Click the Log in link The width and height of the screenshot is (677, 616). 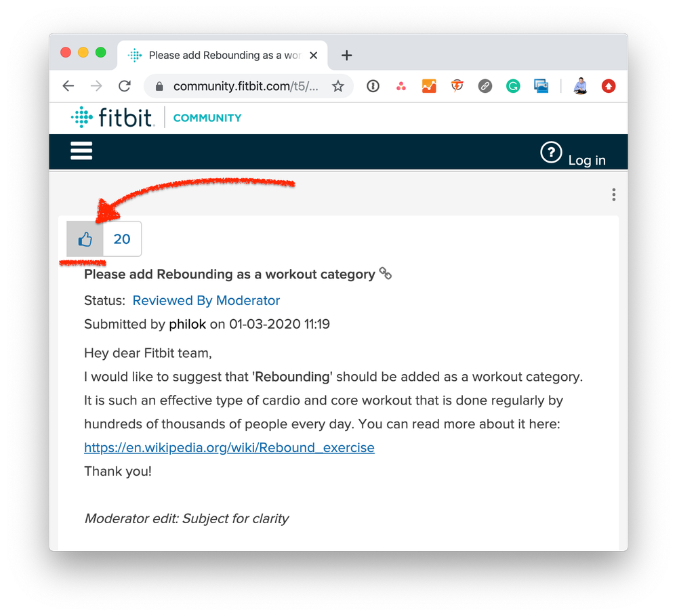[x=587, y=160]
